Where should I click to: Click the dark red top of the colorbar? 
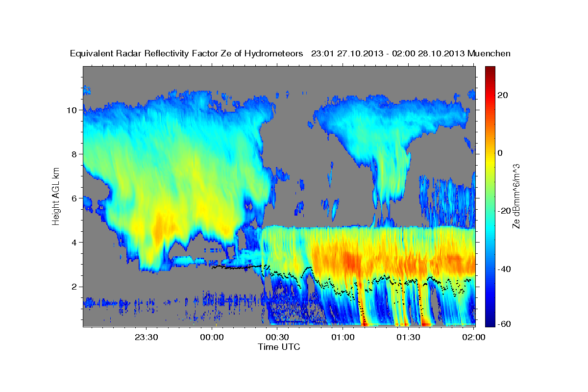click(489, 70)
